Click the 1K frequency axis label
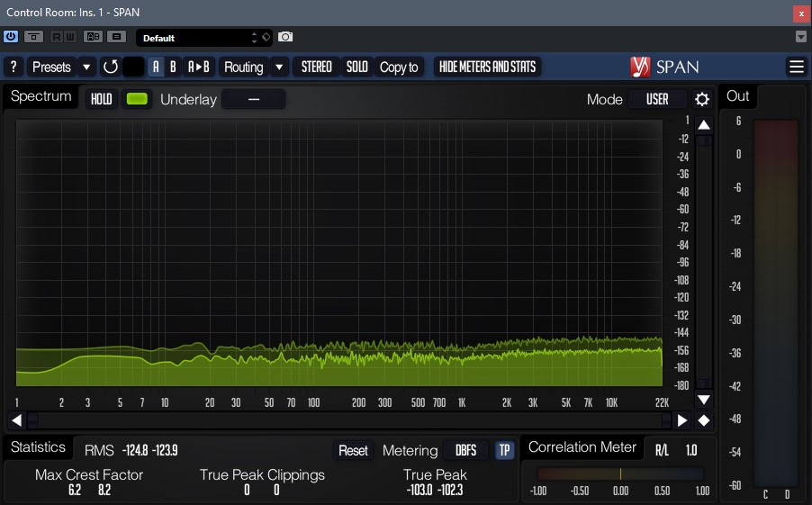 click(462, 402)
